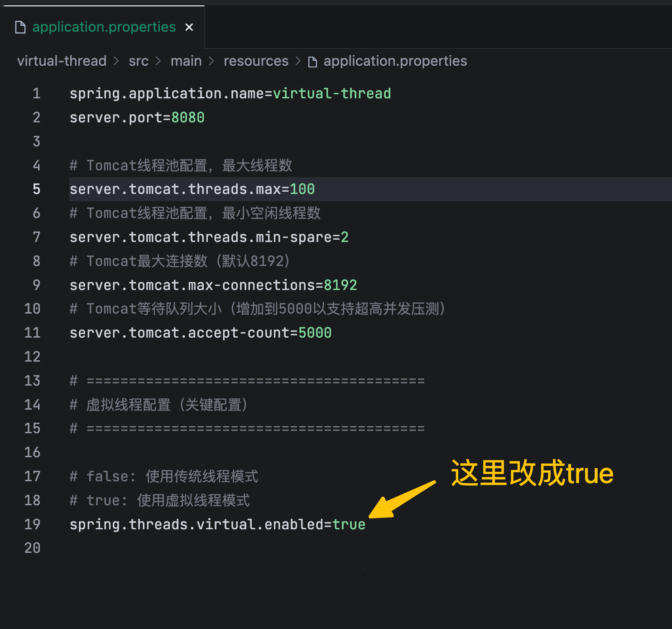
Task: Expand chevron after resources breadcrumb
Action: click(298, 61)
